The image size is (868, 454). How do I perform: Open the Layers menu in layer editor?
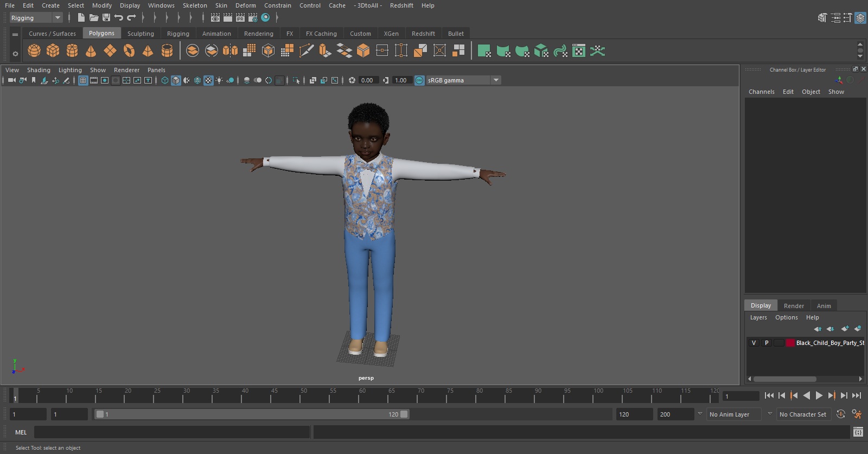tap(758, 318)
